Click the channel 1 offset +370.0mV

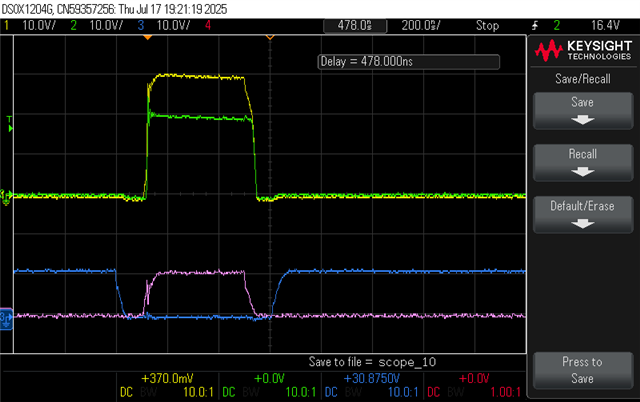click(167, 378)
